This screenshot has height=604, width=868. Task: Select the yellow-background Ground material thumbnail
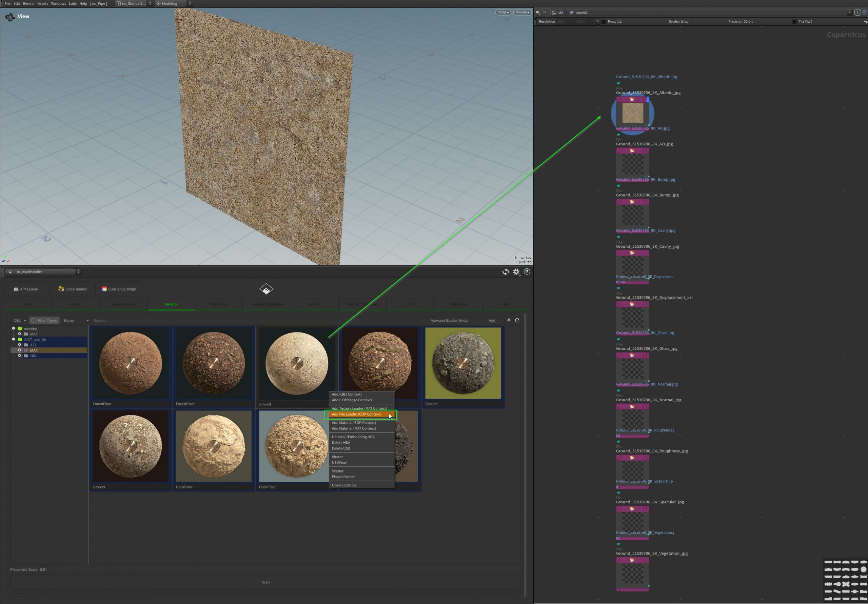coord(463,363)
